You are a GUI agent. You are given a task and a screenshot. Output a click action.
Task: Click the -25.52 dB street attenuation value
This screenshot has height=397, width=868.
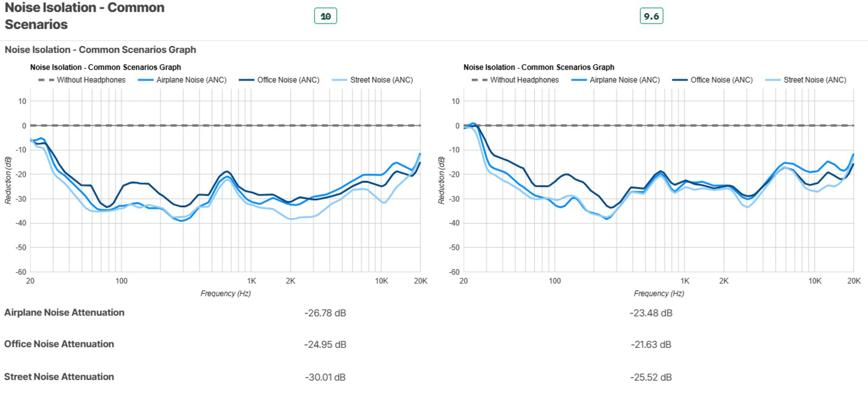651,377
